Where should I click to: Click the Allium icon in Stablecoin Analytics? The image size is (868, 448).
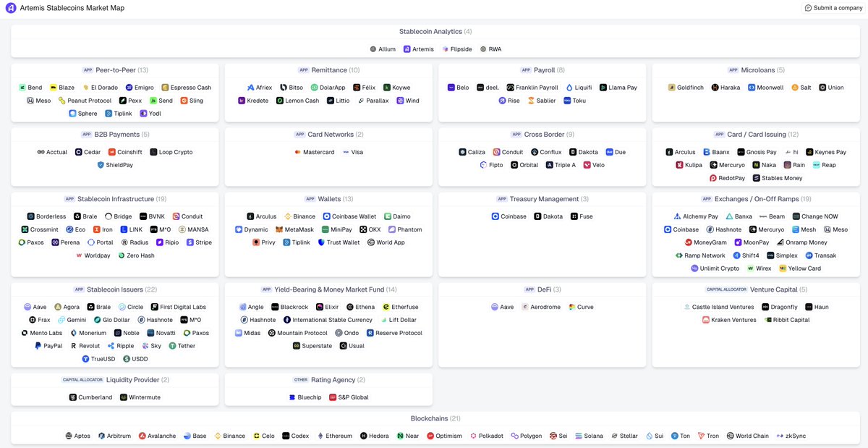pyautogui.click(x=373, y=49)
